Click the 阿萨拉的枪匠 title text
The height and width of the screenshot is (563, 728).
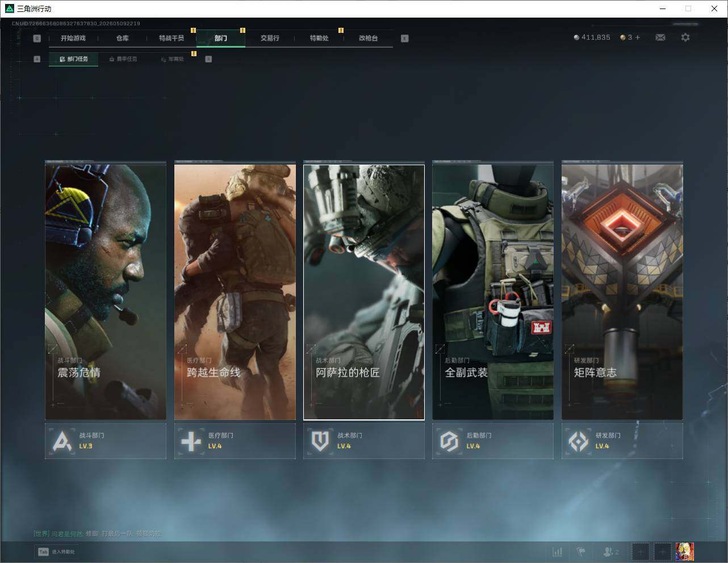point(348,373)
